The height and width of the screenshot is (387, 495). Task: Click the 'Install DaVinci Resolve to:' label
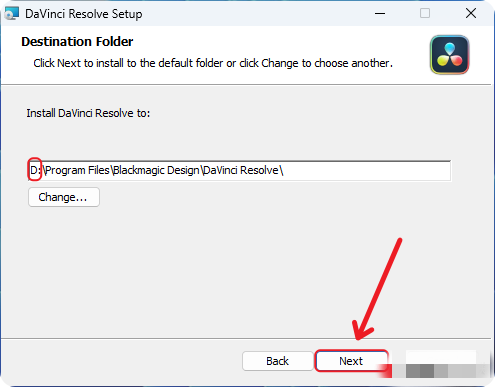pos(88,113)
